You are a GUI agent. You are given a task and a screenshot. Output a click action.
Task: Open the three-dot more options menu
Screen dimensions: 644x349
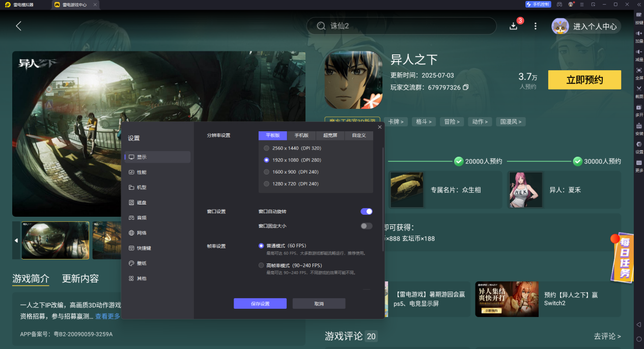tap(535, 26)
